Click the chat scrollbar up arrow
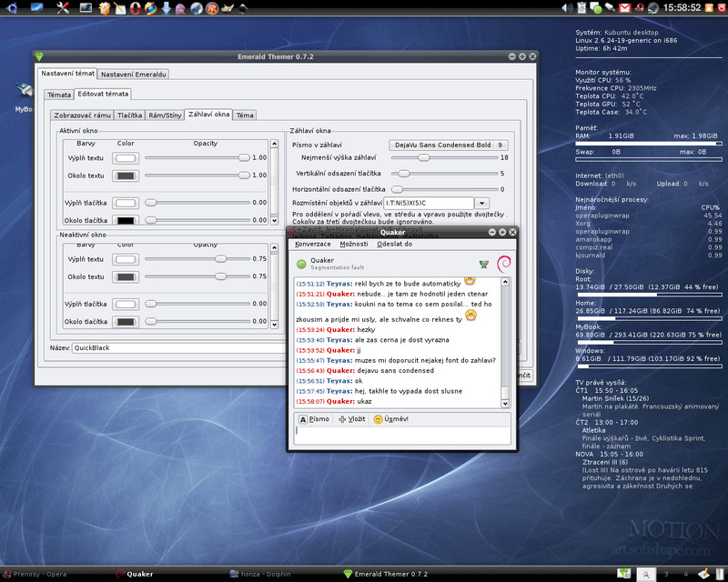The image size is (728, 582). pos(506,282)
